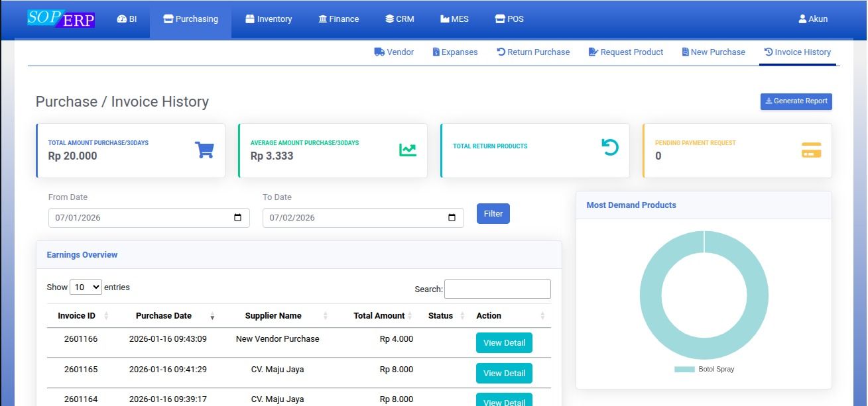Image resolution: width=868 pixels, height=406 pixels.
Task: Open the From Date calendar picker
Action: click(238, 218)
